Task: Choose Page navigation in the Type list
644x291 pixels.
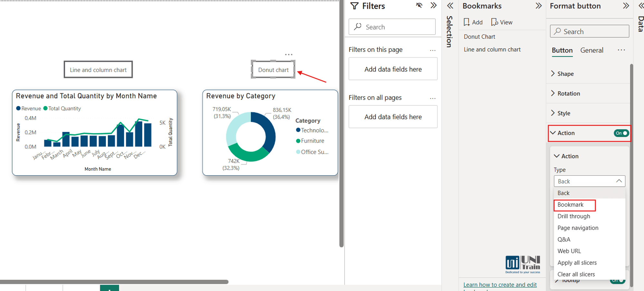Action: point(589,228)
